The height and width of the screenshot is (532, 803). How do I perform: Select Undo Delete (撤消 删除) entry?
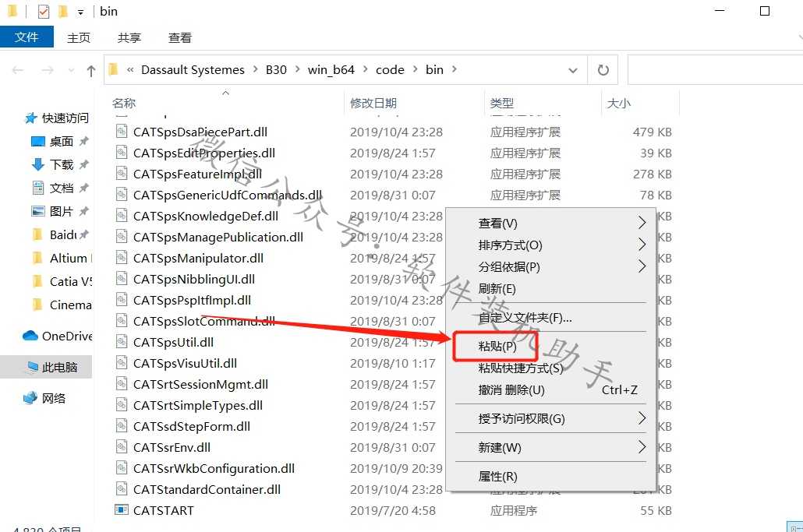[550, 389]
